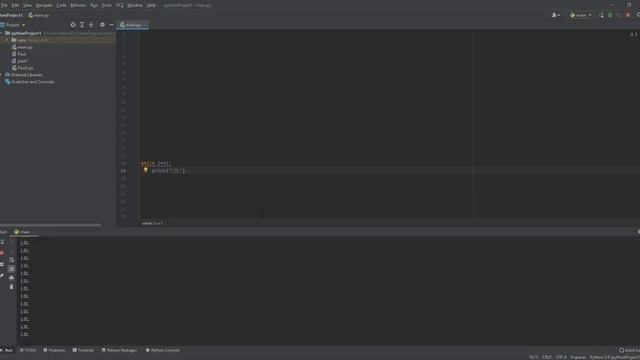The height and width of the screenshot is (360, 640).
Task: Click the while loop code line
Action: tap(156, 163)
